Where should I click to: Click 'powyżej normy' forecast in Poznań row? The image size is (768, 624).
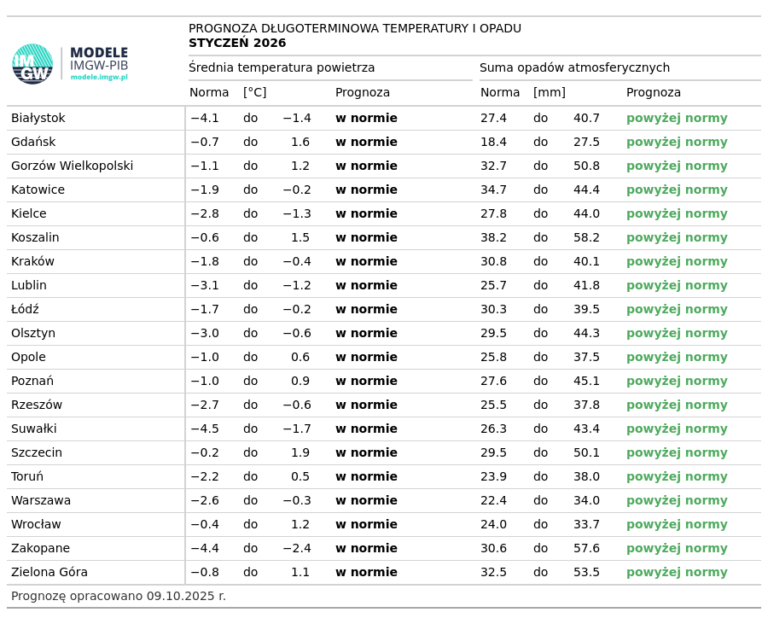point(677,381)
